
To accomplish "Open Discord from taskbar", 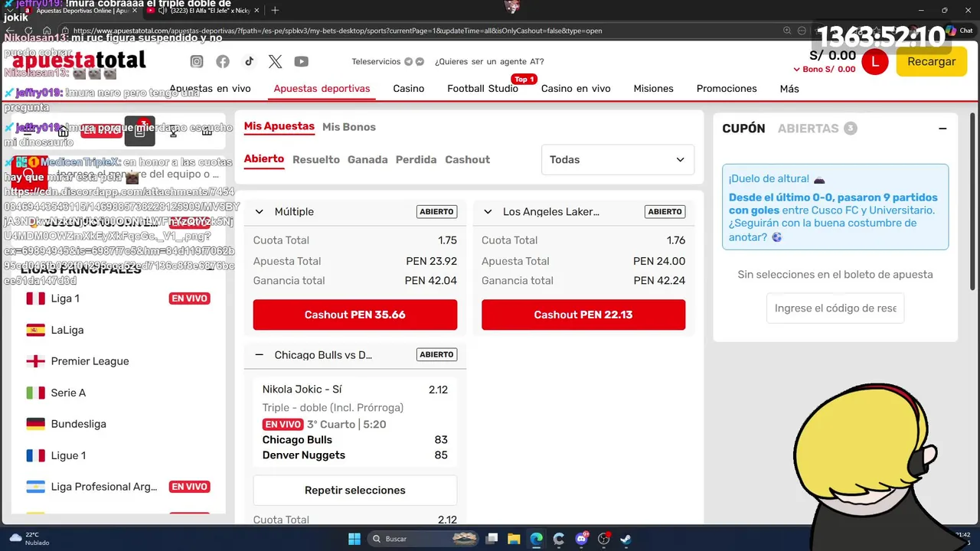I will [x=581, y=539].
